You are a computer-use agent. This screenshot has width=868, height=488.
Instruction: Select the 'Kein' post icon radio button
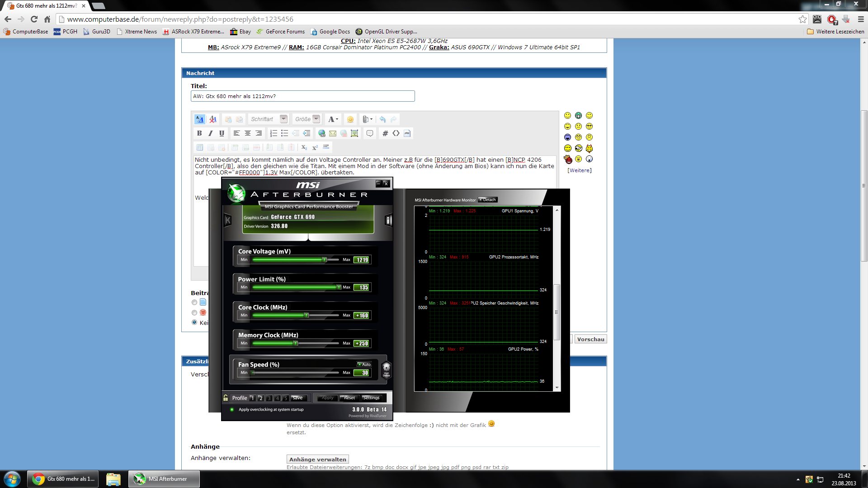(x=194, y=322)
